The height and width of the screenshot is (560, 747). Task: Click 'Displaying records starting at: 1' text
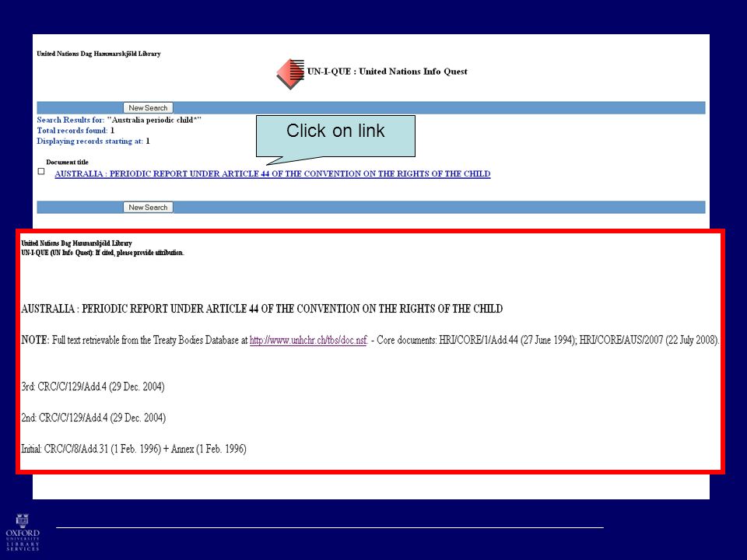(x=93, y=141)
